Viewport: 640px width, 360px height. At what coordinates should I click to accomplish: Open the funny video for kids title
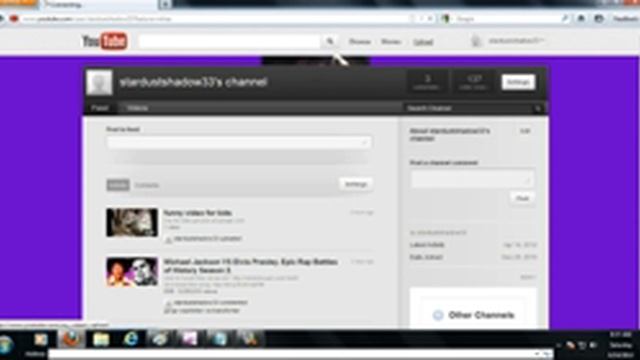pyautogui.click(x=198, y=213)
